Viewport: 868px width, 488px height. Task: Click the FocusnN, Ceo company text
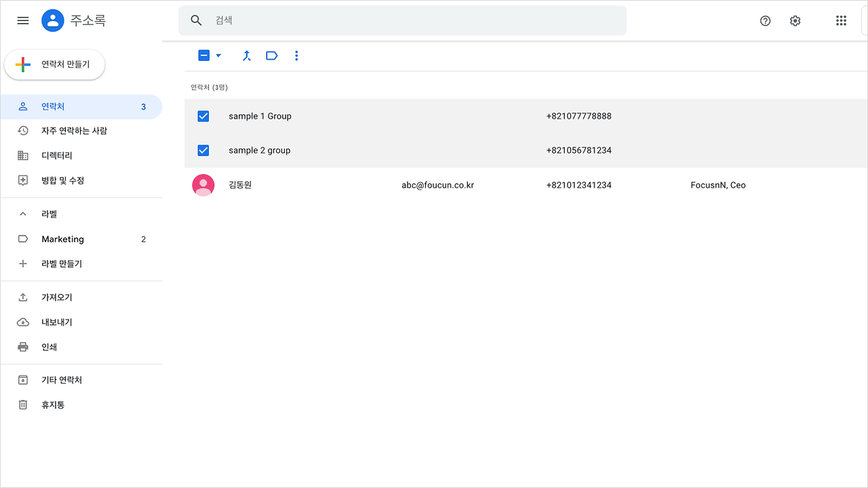(x=718, y=185)
